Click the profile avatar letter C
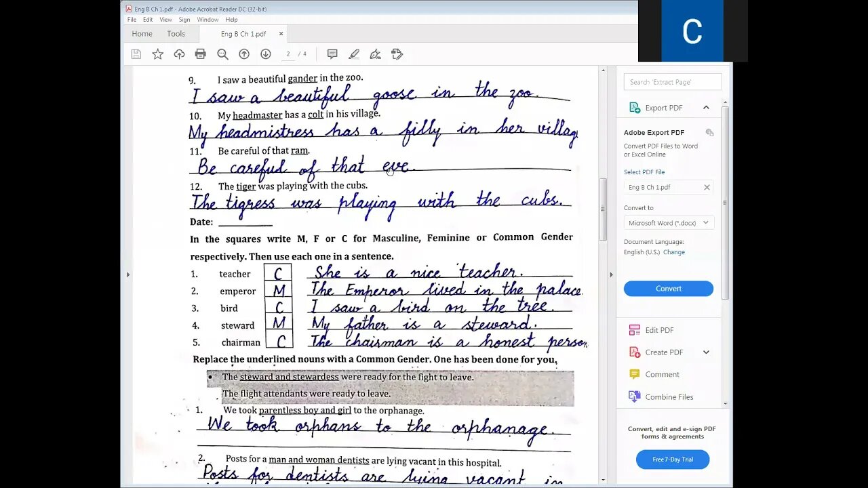The width and height of the screenshot is (868, 488). click(x=692, y=31)
